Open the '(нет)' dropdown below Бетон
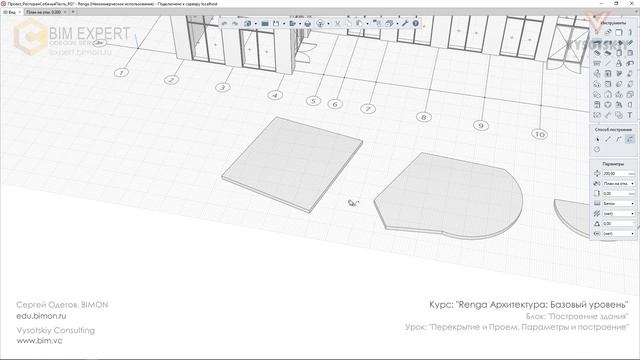 click(619, 213)
